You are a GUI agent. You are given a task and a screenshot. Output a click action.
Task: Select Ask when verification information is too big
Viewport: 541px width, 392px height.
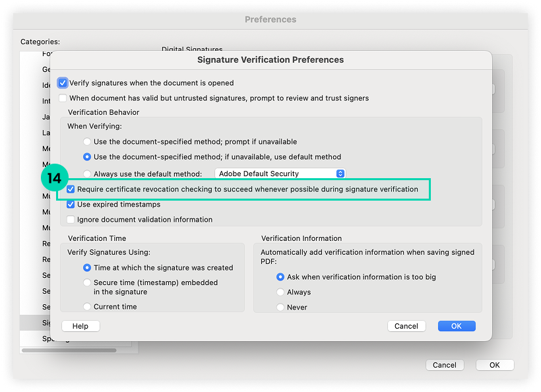(280, 277)
